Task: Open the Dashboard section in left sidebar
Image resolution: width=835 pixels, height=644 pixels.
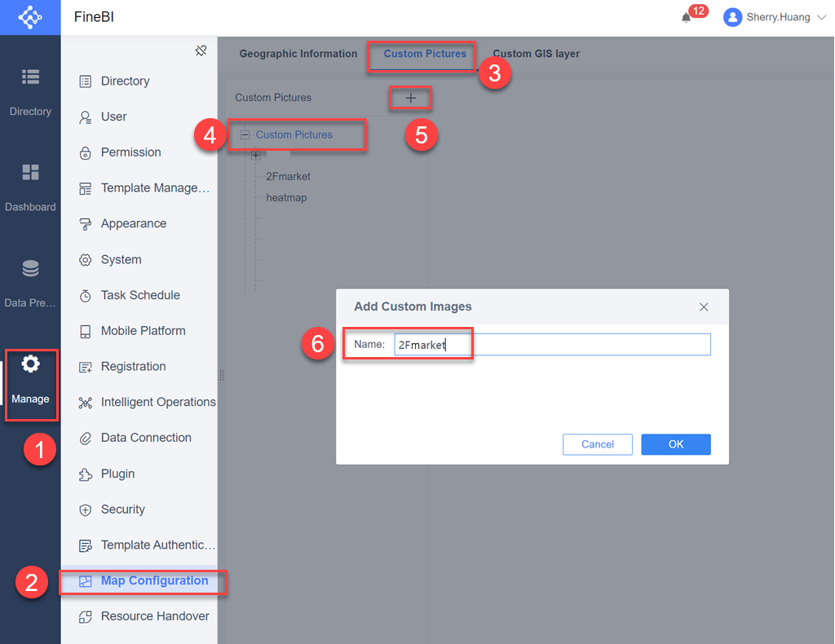Action: point(30,187)
